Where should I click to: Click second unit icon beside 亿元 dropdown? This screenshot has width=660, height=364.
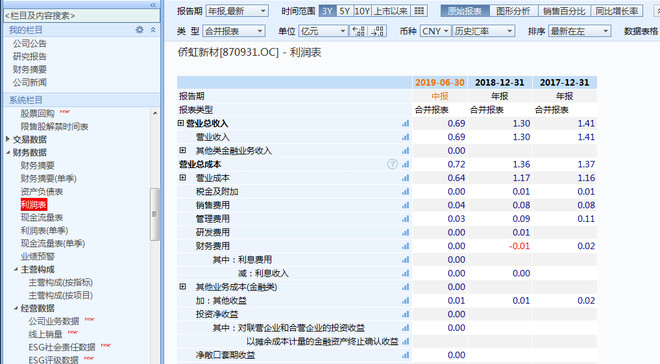[377, 31]
